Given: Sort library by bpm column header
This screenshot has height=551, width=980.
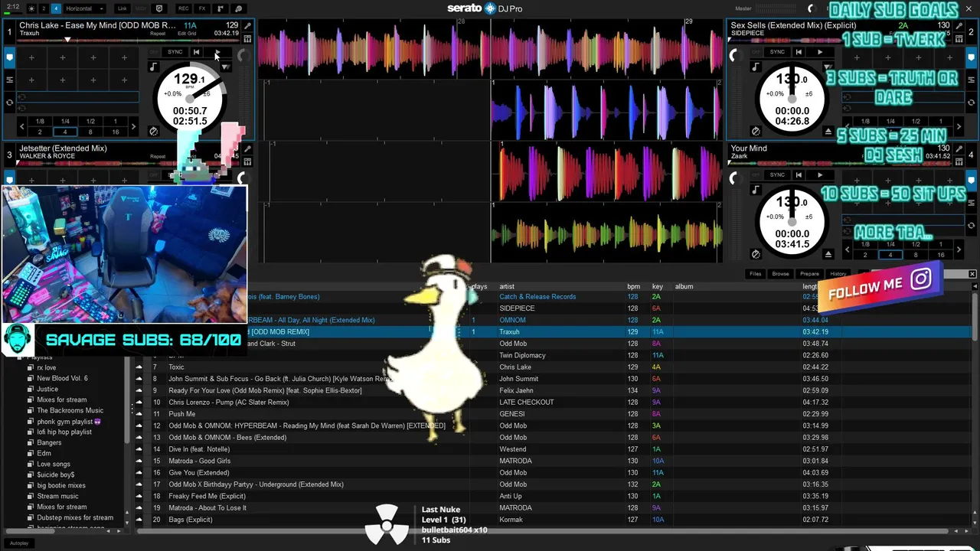Looking at the screenshot, I should point(634,286).
